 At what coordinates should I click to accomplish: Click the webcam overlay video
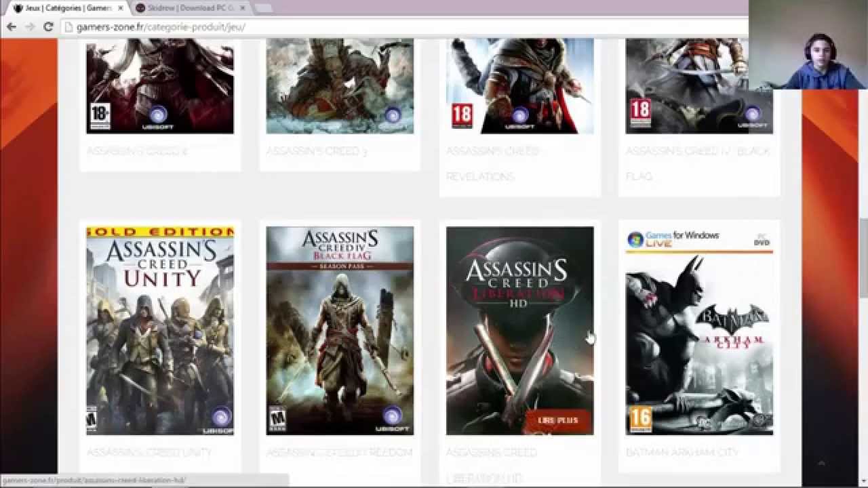pyautogui.click(x=808, y=45)
